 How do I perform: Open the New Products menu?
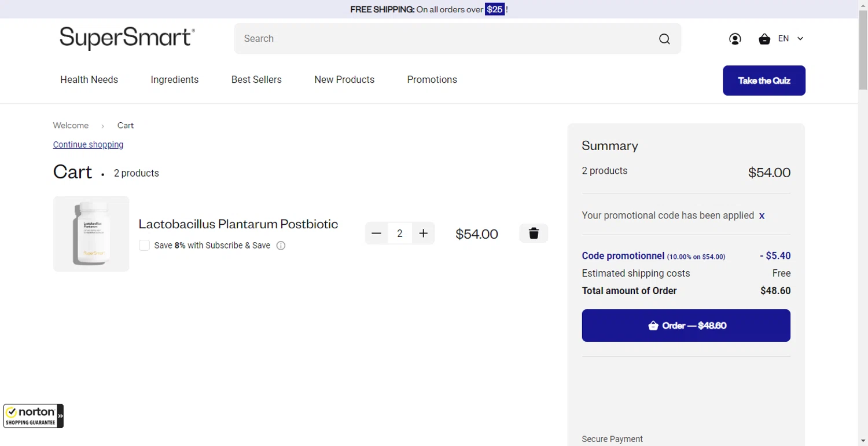pos(344,80)
